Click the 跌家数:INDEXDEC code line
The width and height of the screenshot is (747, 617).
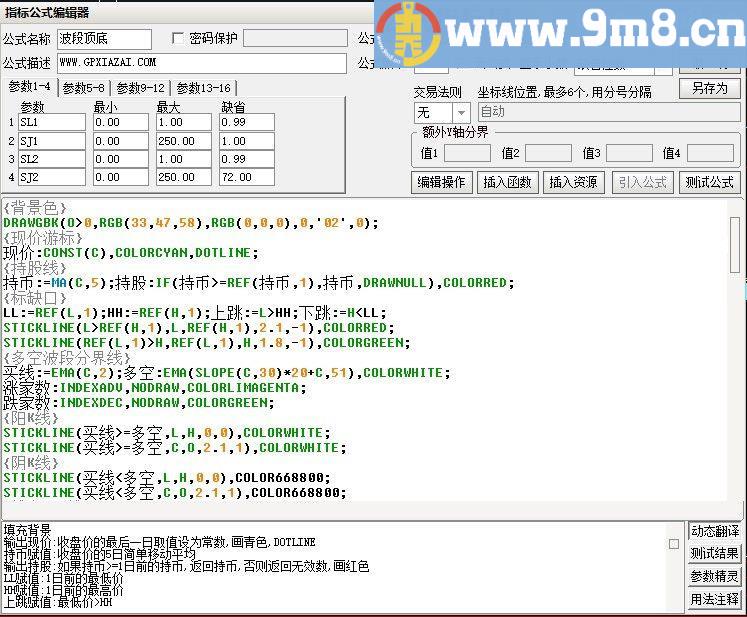coord(139,403)
